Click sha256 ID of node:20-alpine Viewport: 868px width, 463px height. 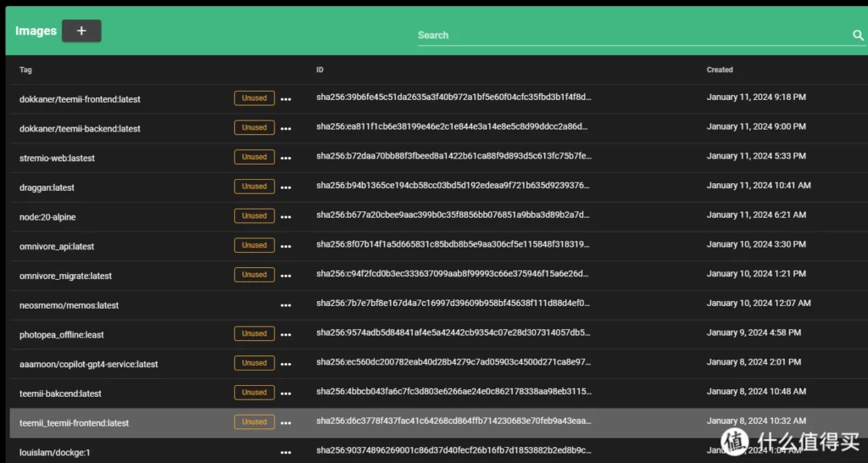(x=453, y=217)
